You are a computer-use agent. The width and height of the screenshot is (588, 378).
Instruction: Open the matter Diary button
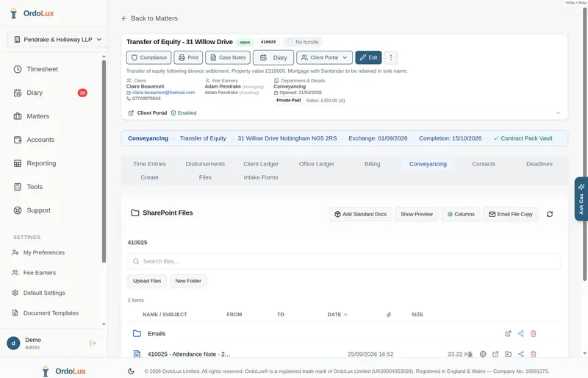[273, 57]
